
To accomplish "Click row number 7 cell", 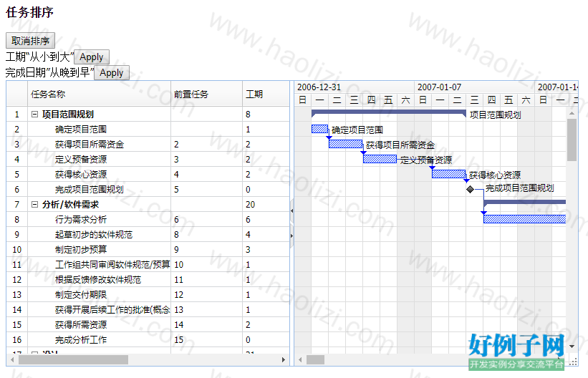I will (x=17, y=204).
